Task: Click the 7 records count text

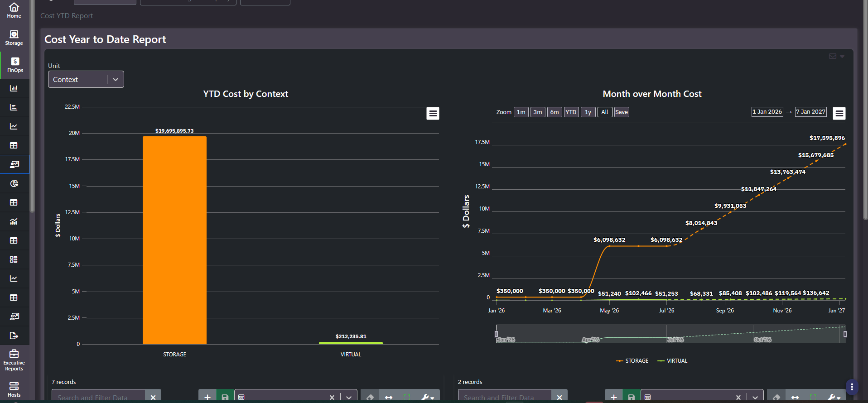Action: point(64,382)
